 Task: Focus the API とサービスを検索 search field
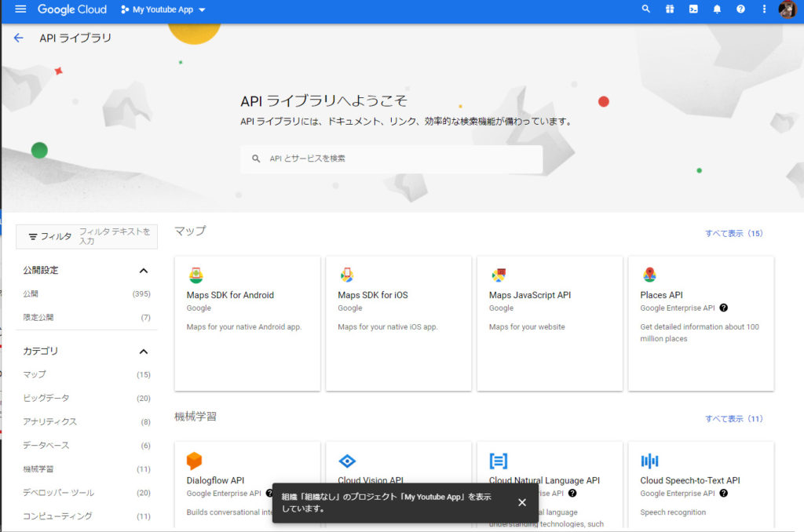[392, 159]
